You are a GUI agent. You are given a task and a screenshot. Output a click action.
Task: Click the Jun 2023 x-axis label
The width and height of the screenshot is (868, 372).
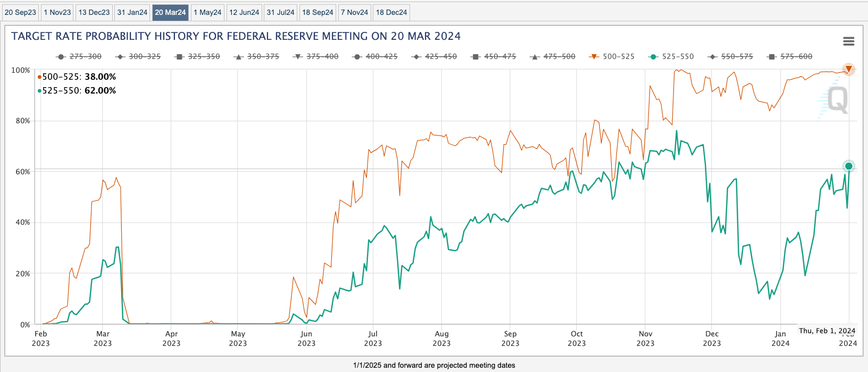(x=306, y=339)
